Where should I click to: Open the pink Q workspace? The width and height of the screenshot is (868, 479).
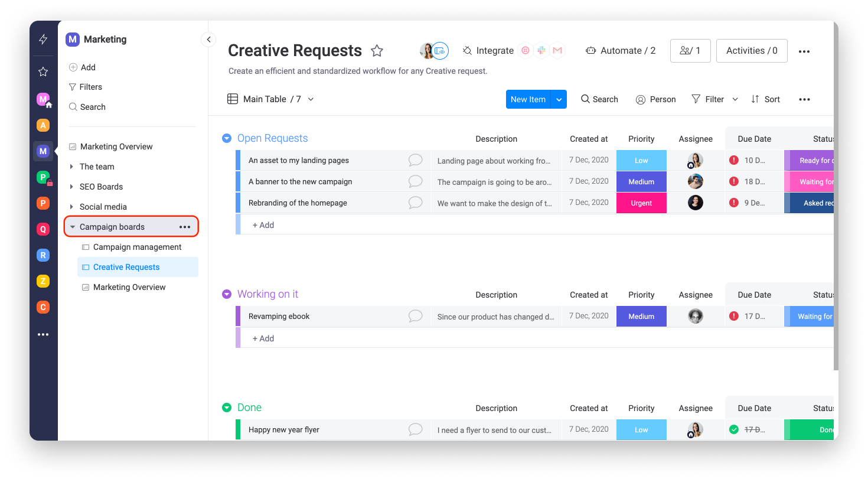[x=43, y=229]
